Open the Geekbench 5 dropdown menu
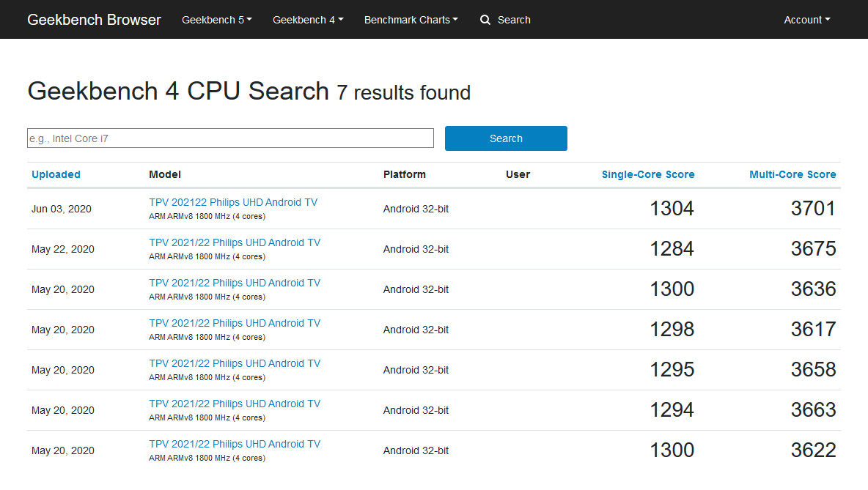 click(216, 20)
